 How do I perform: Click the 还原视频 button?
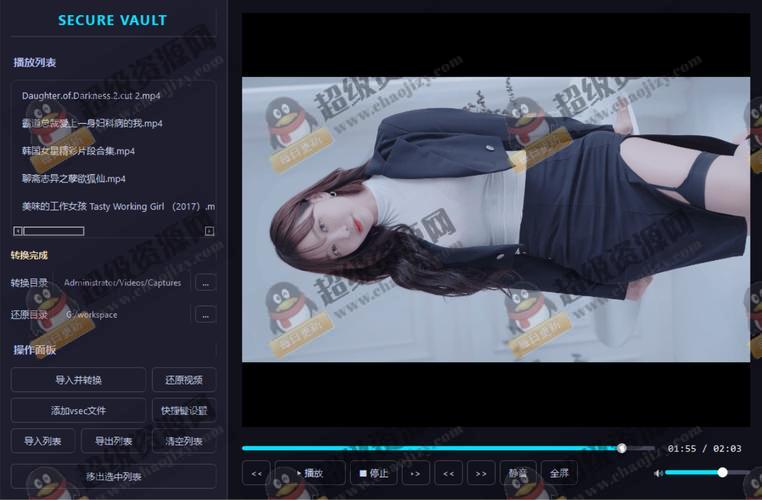click(x=184, y=379)
